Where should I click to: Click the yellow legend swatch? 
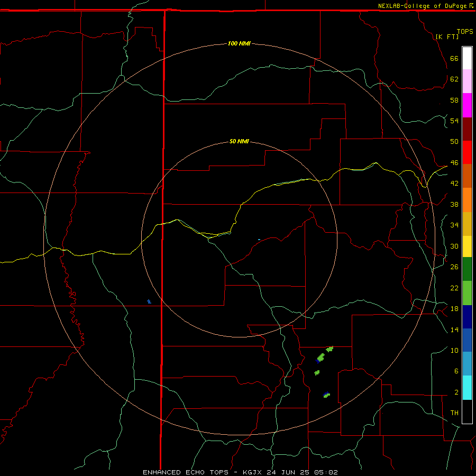click(x=467, y=246)
